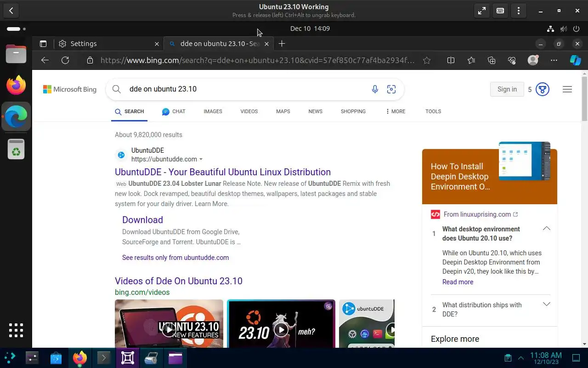This screenshot has width=588, height=368.
Task: Collapse the Ubuntu 20.10 desktop environment question
Action: pyautogui.click(x=546, y=229)
